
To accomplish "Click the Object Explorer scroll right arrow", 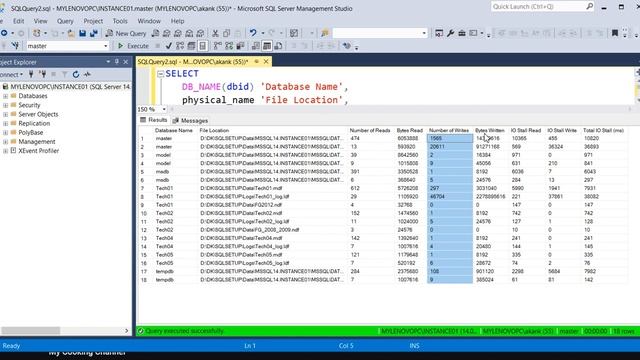I will (127, 331).
